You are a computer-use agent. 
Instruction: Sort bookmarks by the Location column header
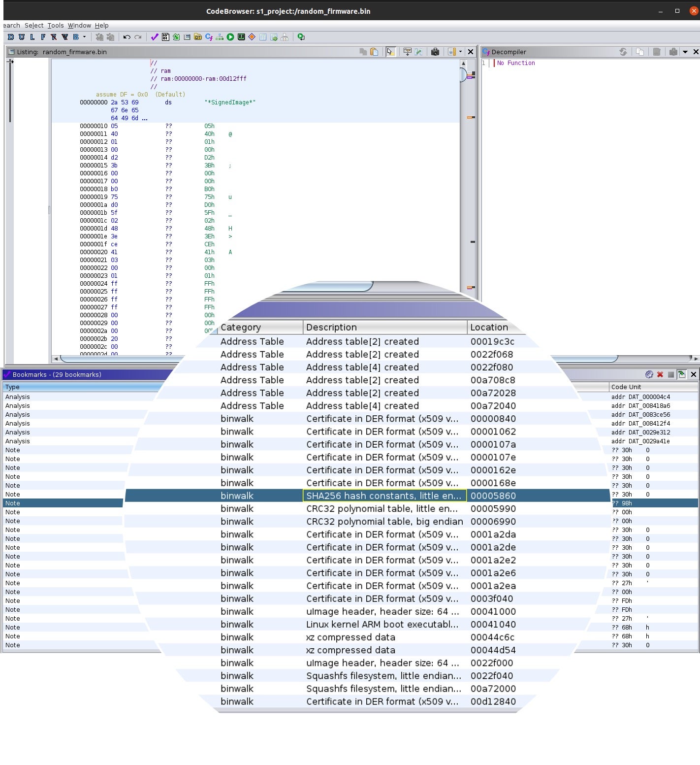[488, 327]
